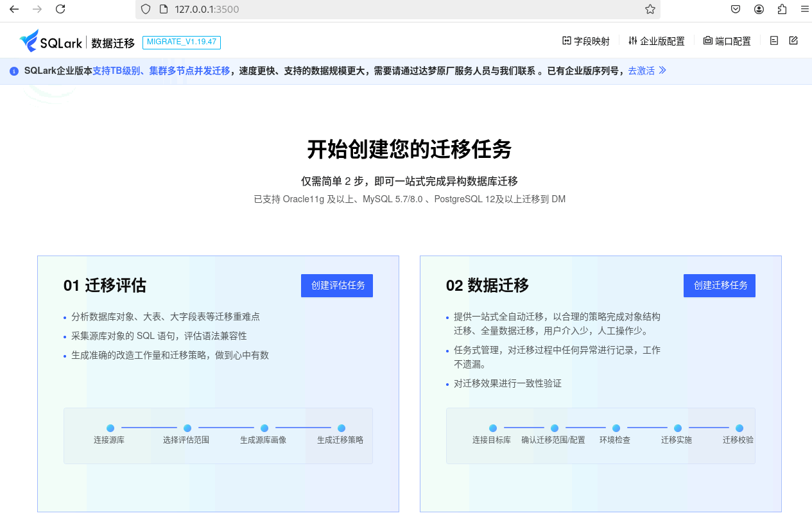Click the 生成源库画像 step dot
Image resolution: width=812 pixels, height=529 pixels.
[264, 428]
